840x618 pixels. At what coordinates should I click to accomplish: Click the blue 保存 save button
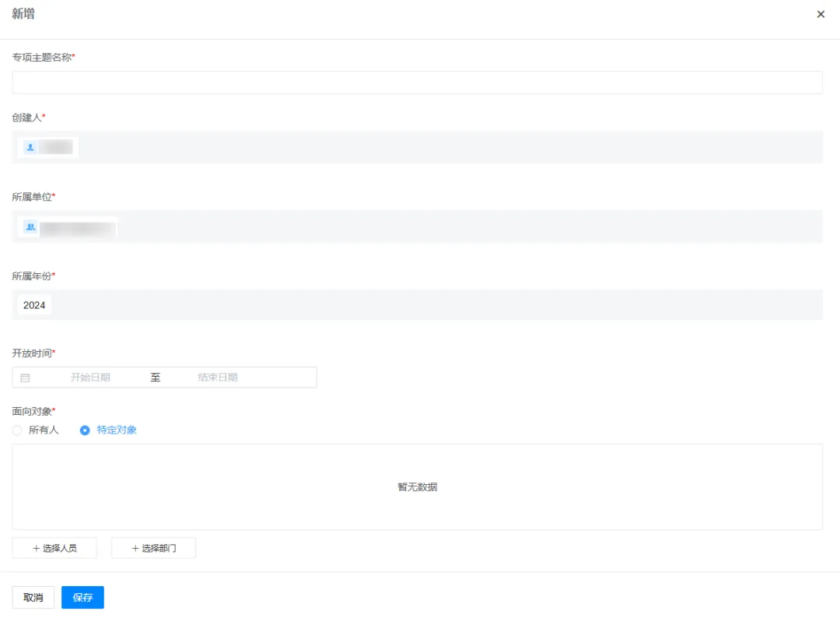82,597
